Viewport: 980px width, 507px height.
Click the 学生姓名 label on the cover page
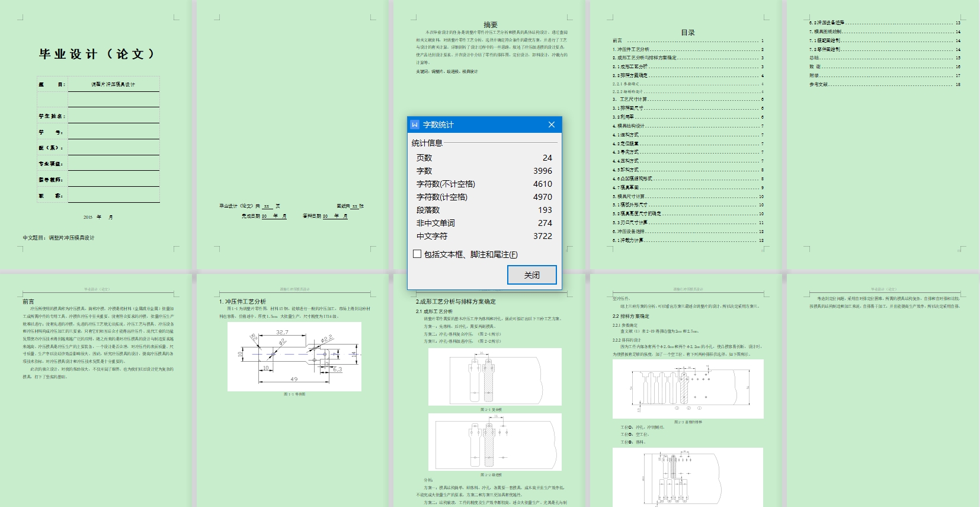point(52,116)
